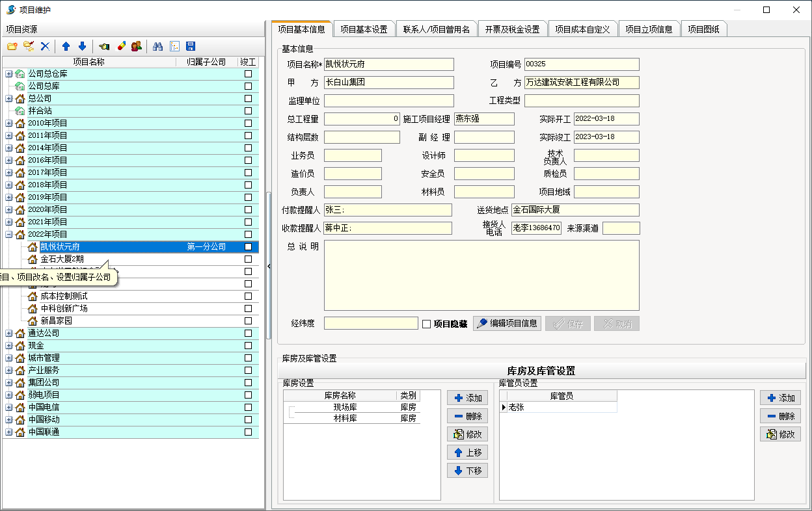Expand the 2010年项目 tree node
Image resolution: width=812 pixels, height=511 pixels.
click(x=9, y=124)
